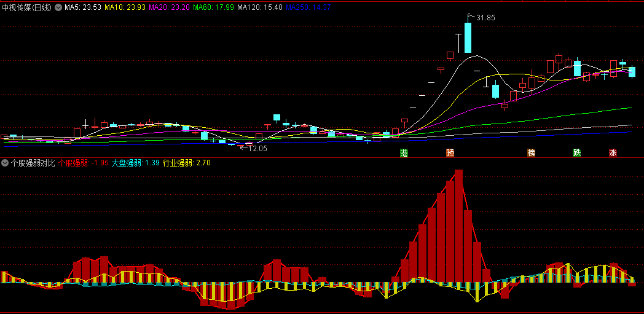Open dropdown arrow beside 中视传媒(日线) title
The image size is (644, 314).
click(58, 7)
